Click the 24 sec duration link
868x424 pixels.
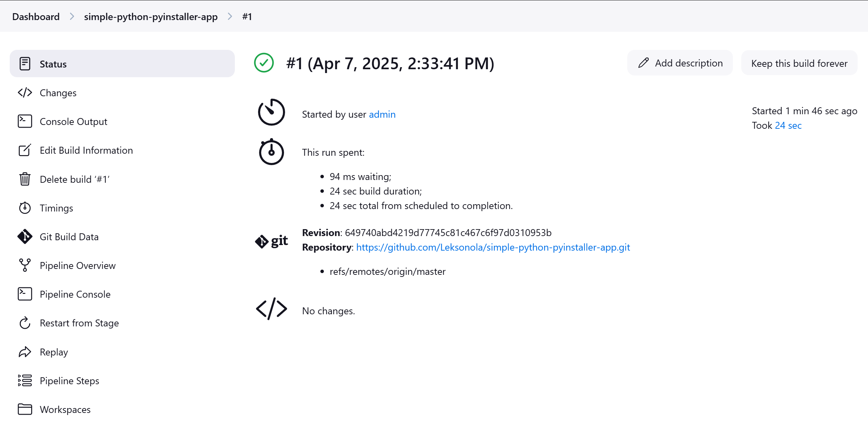[x=788, y=126]
